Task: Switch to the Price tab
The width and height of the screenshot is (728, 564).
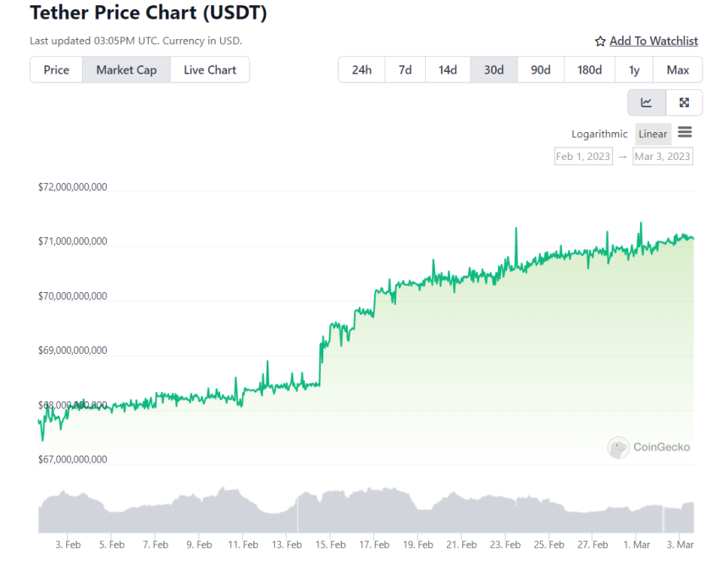Action: 56,69
